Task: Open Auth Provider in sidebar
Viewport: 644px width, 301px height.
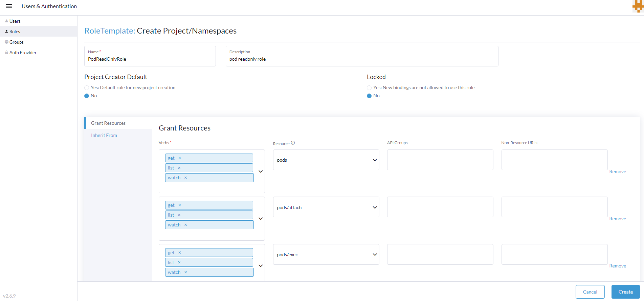Action: click(x=23, y=53)
